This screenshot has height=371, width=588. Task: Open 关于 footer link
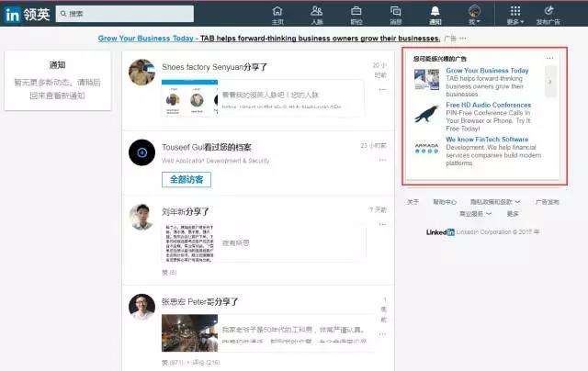click(x=413, y=202)
